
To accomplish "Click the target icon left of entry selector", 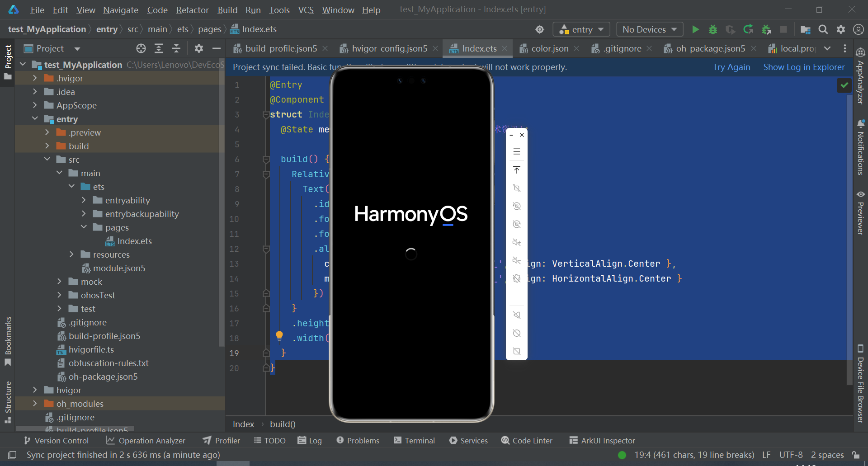I will [540, 29].
